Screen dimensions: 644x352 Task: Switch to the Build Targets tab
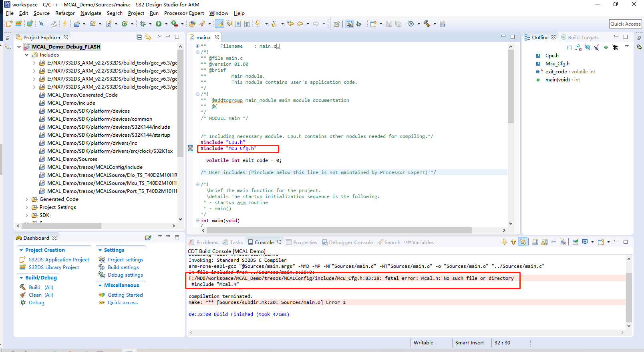pos(580,37)
